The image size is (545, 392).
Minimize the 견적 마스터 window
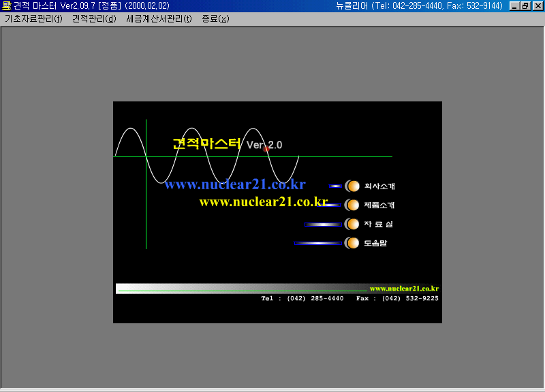[514, 6]
